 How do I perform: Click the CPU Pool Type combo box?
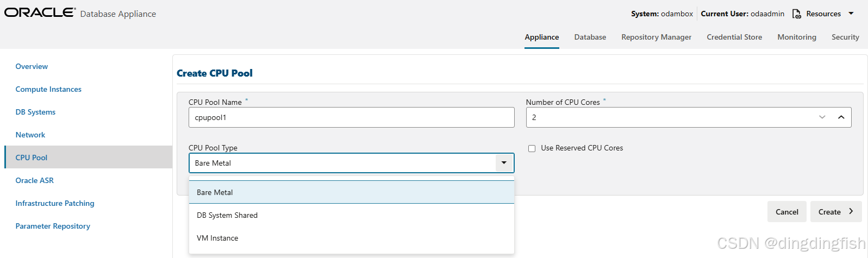click(352, 163)
